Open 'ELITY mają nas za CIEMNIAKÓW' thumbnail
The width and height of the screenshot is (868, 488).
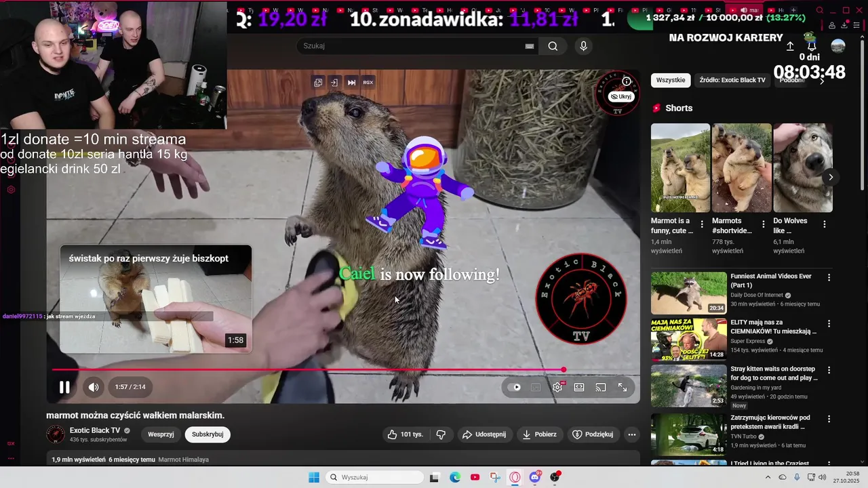tap(689, 339)
